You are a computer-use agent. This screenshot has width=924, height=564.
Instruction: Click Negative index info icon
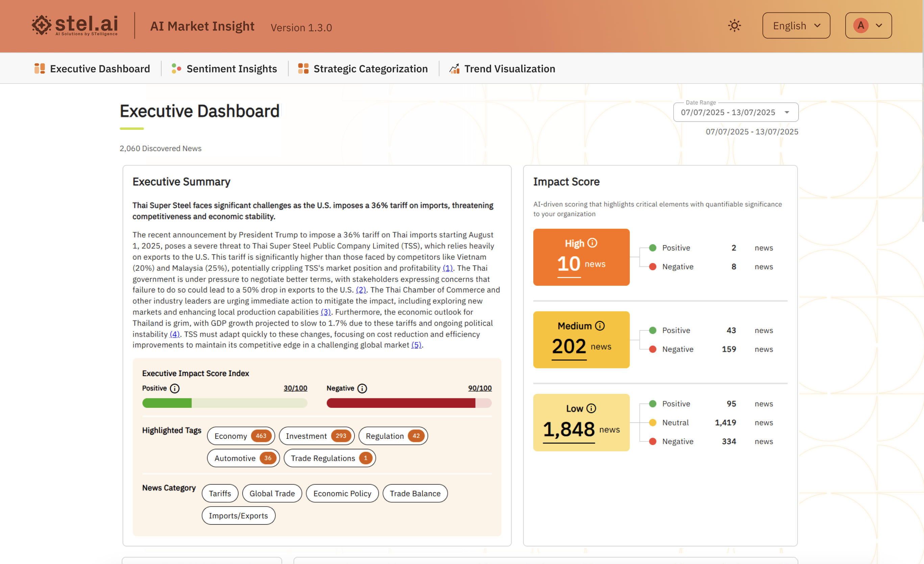pyautogui.click(x=362, y=389)
